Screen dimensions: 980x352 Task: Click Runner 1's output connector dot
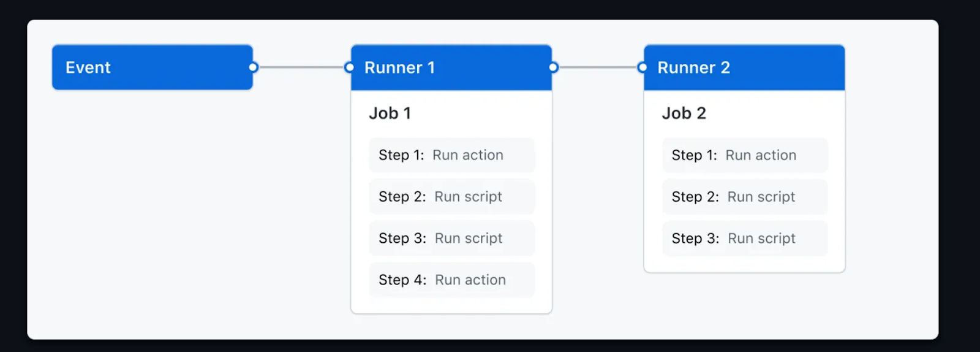[553, 67]
